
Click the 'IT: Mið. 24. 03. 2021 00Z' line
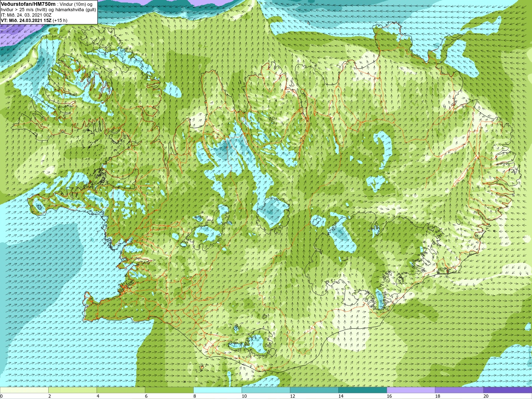click(x=26, y=15)
